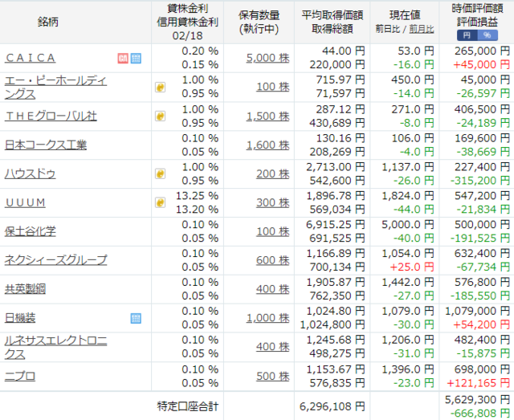Open the 日本コークス工業 stock link
Screen dimensions: 514x420
[46, 145]
